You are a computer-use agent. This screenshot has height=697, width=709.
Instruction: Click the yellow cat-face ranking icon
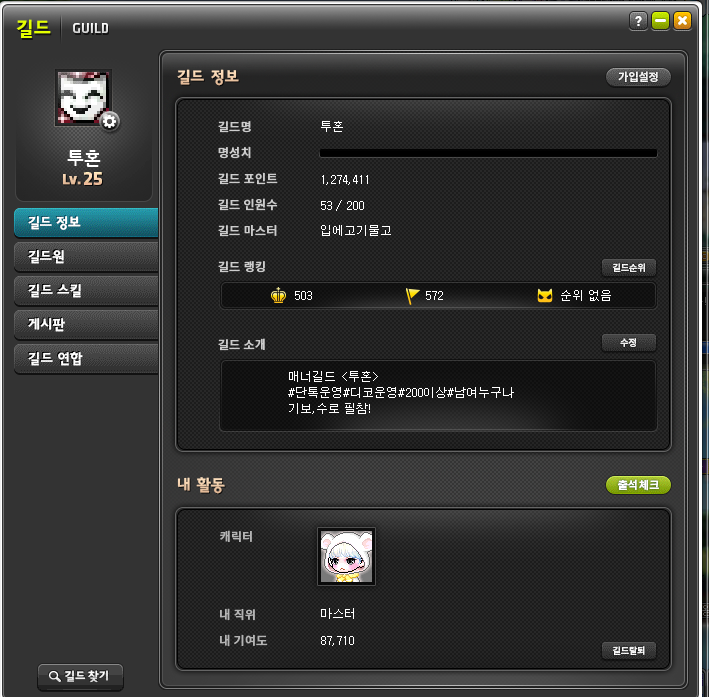545,295
